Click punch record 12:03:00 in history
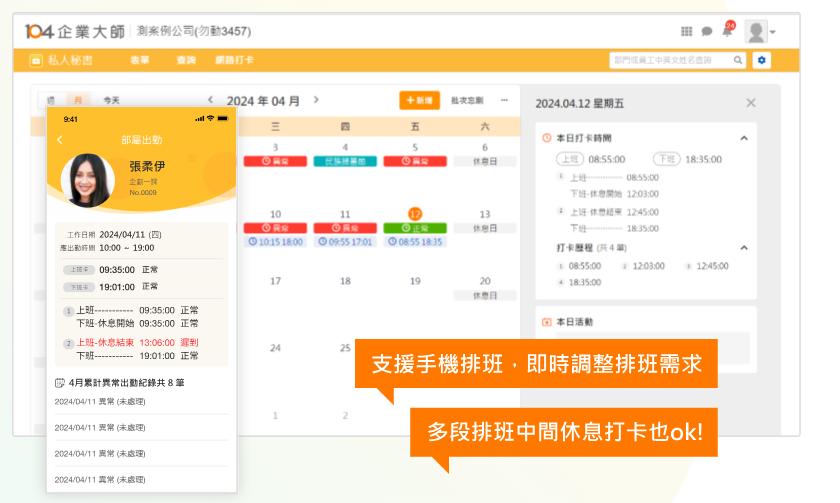This screenshot has height=503, width=840. point(648,266)
